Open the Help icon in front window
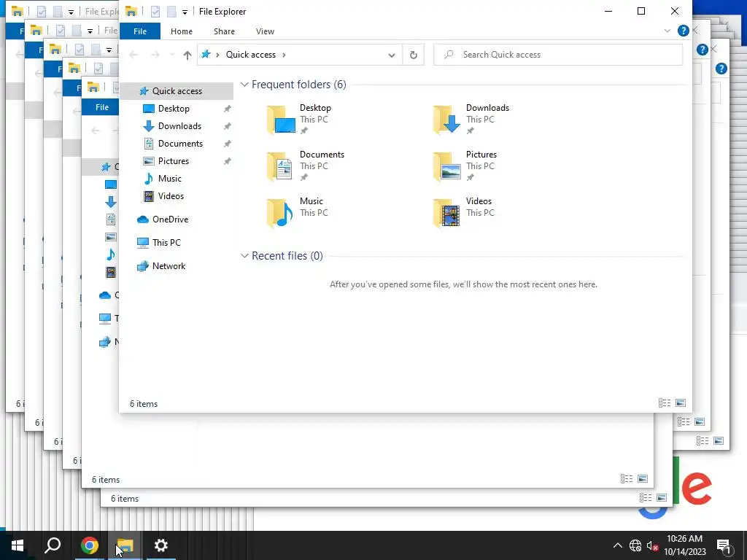Screen dimensions: 747x560 pos(683,31)
